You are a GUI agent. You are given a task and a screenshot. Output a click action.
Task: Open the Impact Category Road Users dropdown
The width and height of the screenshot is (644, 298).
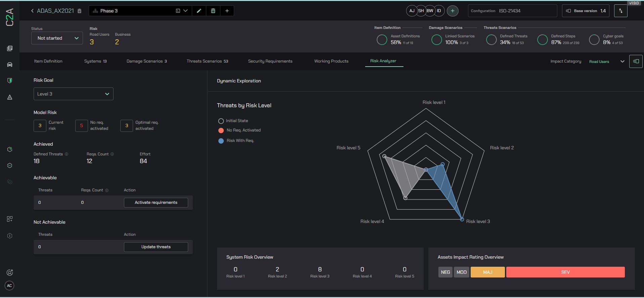tap(606, 62)
